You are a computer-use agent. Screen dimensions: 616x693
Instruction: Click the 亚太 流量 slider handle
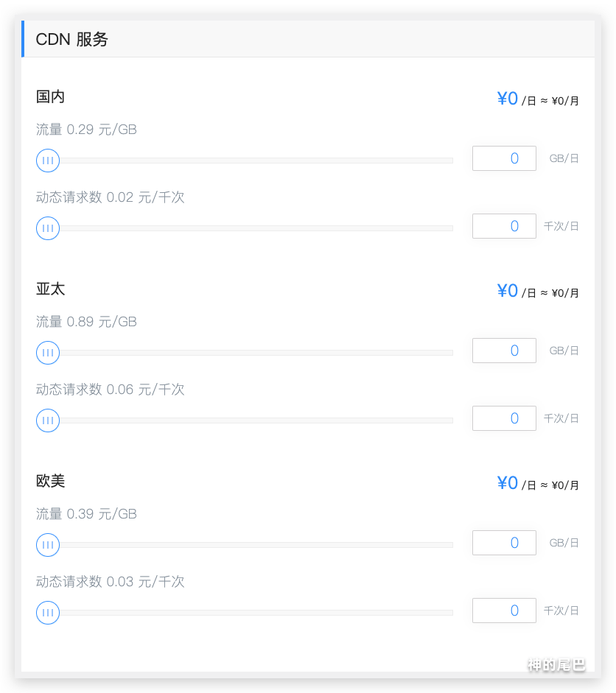(x=48, y=353)
